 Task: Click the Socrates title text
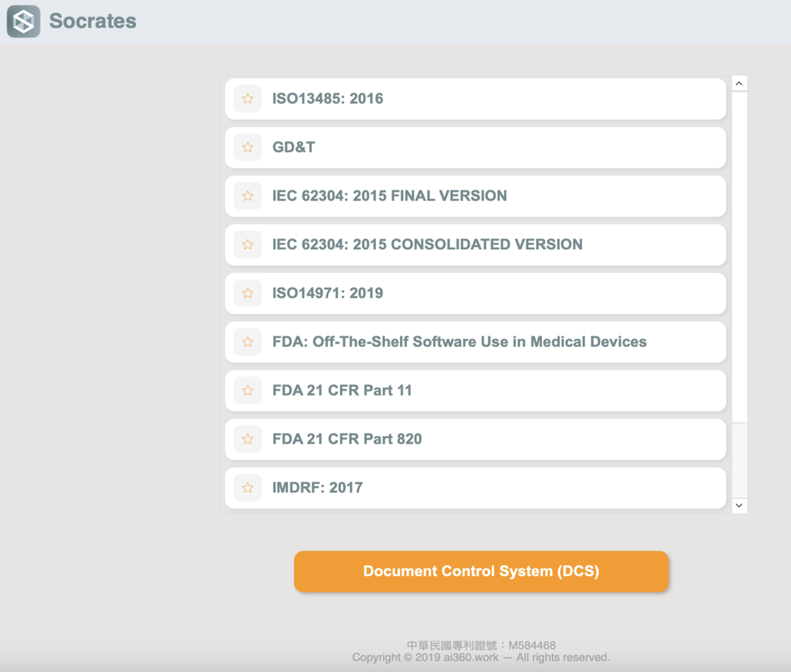click(x=93, y=21)
